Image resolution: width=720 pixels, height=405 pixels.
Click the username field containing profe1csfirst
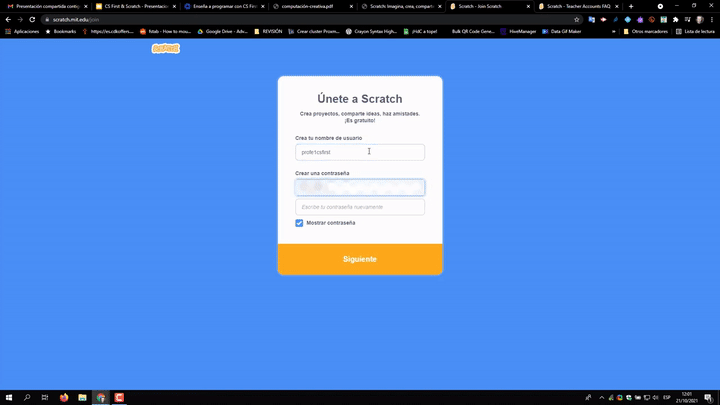359,152
